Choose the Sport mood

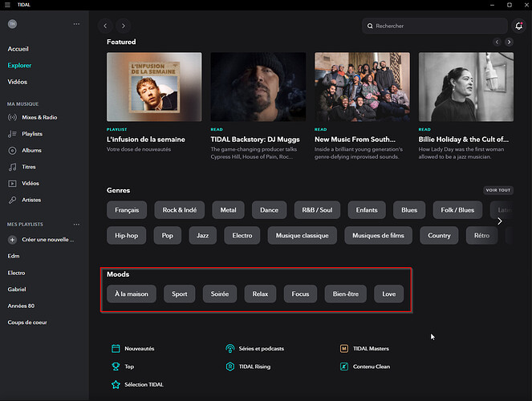click(180, 294)
